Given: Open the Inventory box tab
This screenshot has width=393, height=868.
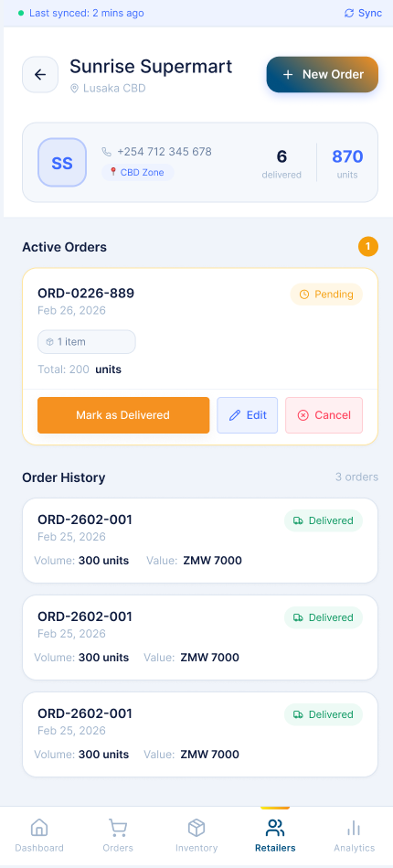Looking at the screenshot, I should 196,835.
